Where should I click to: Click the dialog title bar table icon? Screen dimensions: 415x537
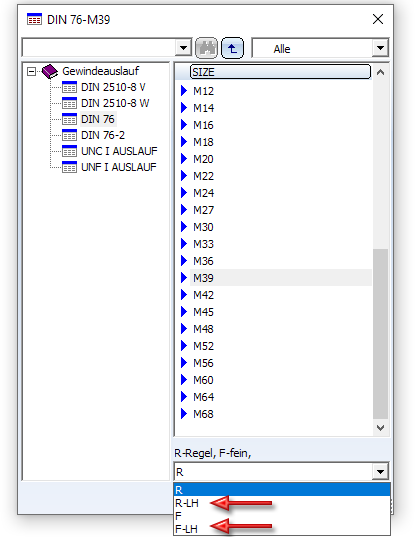tap(34, 19)
